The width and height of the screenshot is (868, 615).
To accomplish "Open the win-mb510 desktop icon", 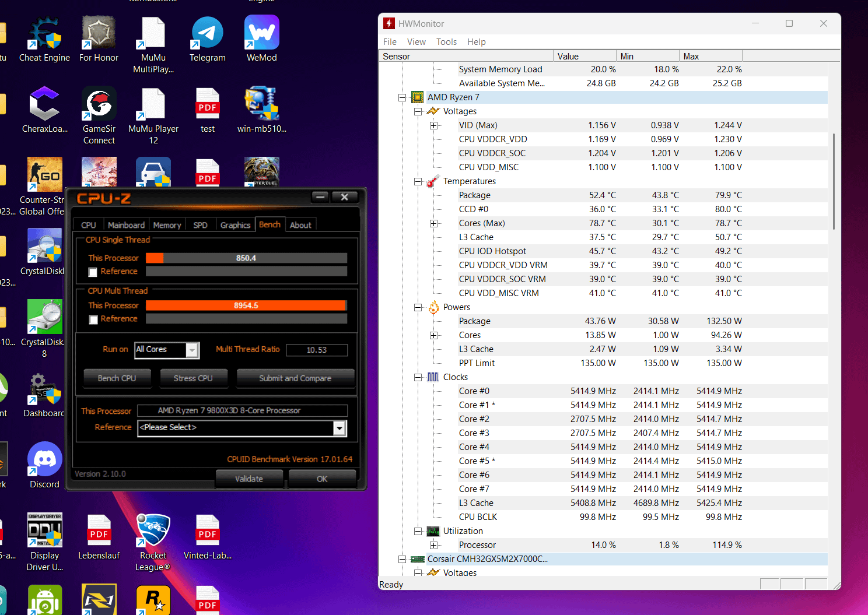I will pyautogui.click(x=261, y=111).
